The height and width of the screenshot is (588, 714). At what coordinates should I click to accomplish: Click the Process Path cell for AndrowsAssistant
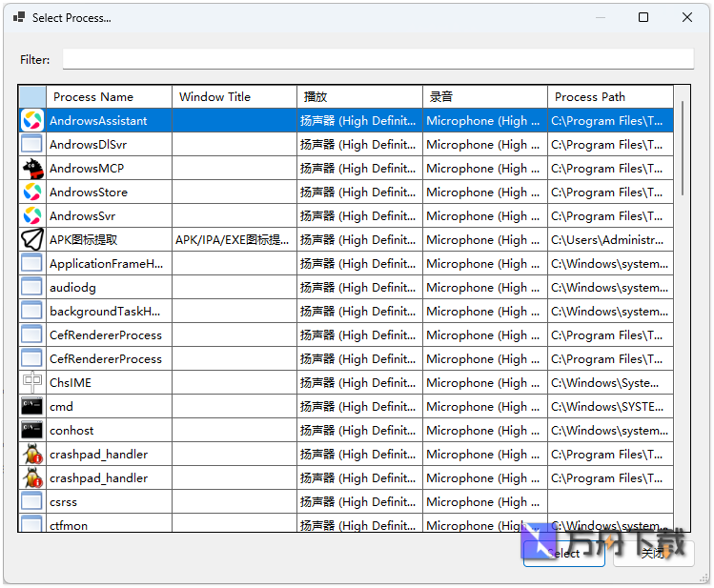tap(611, 121)
